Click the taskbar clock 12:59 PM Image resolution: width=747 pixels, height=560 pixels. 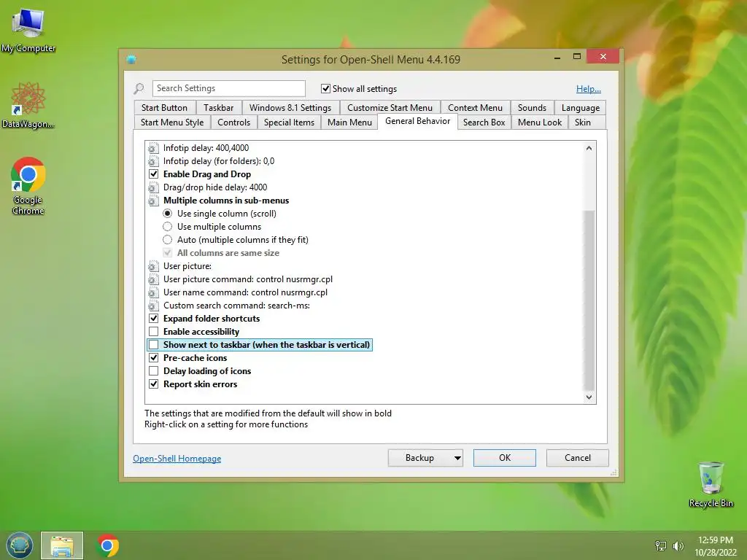point(716,540)
